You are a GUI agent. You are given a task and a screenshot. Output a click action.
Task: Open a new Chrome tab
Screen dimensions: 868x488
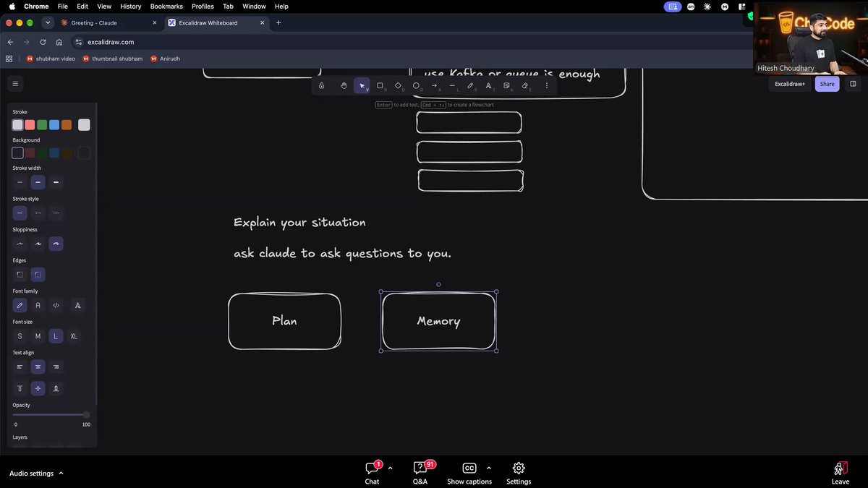pos(278,22)
